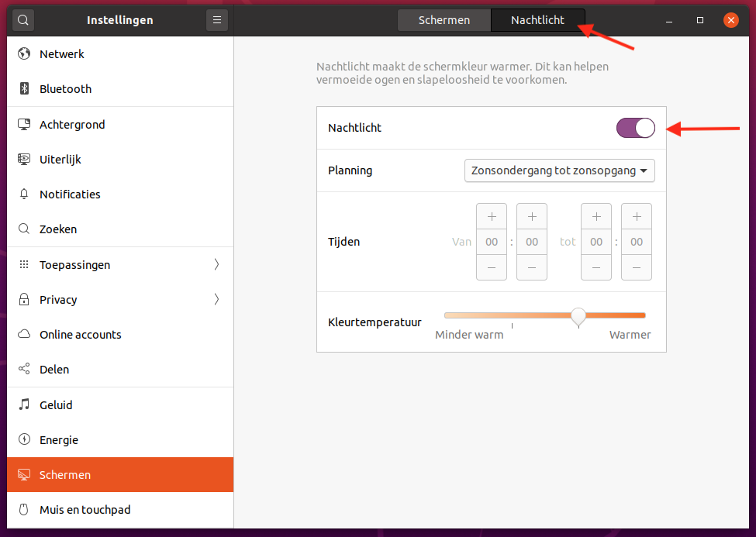Image resolution: width=756 pixels, height=537 pixels.
Task: Click the Bluetooth icon in sidebar
Action: point(24,89)
